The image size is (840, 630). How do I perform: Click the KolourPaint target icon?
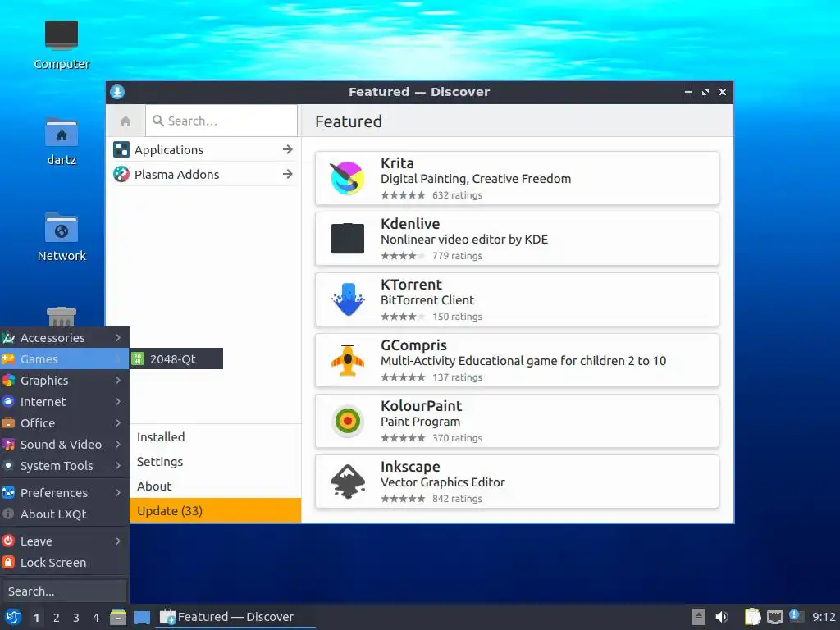[348, 421]
